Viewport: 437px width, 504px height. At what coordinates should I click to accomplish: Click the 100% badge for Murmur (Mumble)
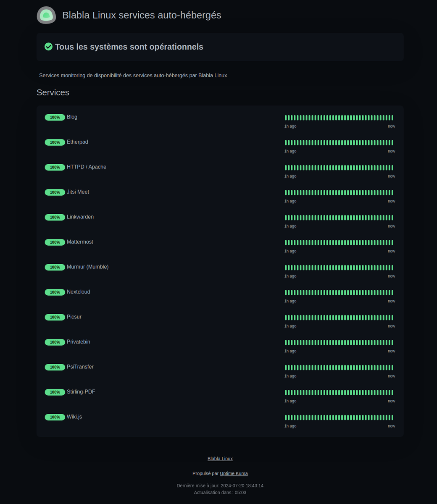pyautogui.click(x=55, y=267)
